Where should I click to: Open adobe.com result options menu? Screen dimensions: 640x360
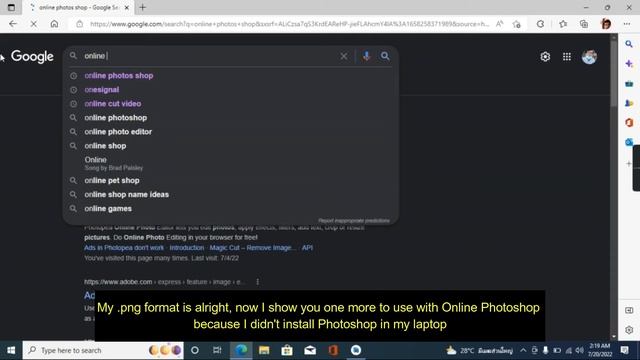(x=258, y=282)
